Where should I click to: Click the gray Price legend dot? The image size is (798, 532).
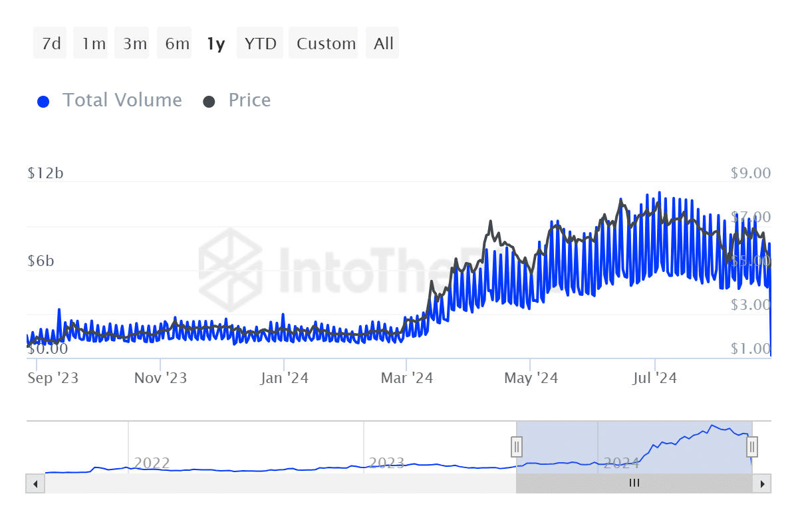coord(209,102)
